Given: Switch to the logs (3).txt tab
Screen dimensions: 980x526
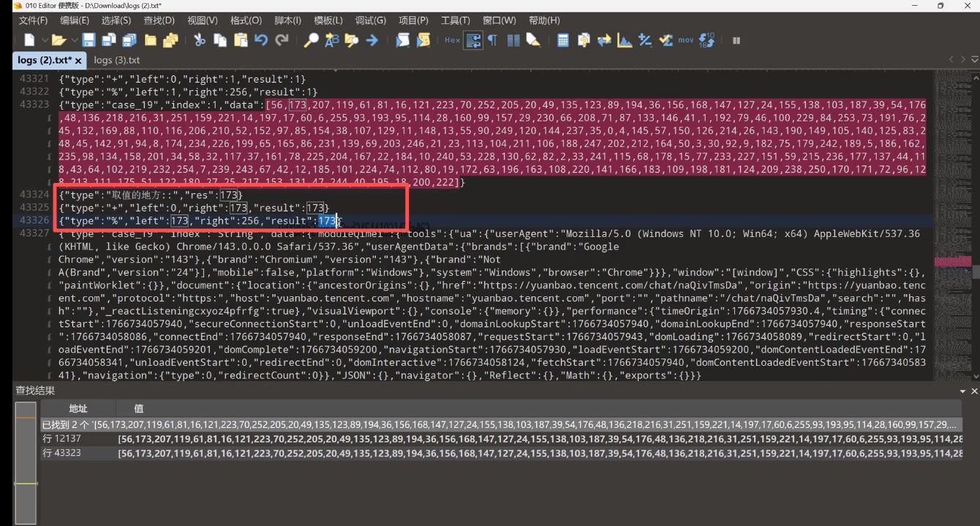Looking at the screenshot, I should pyautogui.click(x=117, y=60).
